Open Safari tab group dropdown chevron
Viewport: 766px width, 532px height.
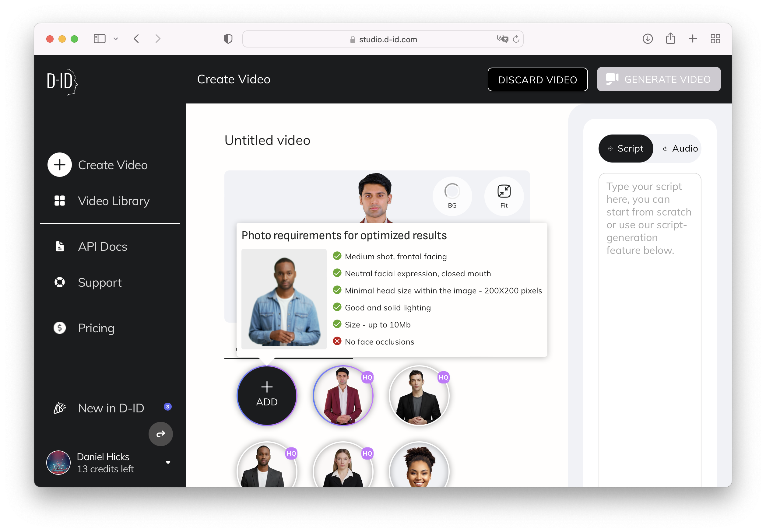(x=115, y=39)
